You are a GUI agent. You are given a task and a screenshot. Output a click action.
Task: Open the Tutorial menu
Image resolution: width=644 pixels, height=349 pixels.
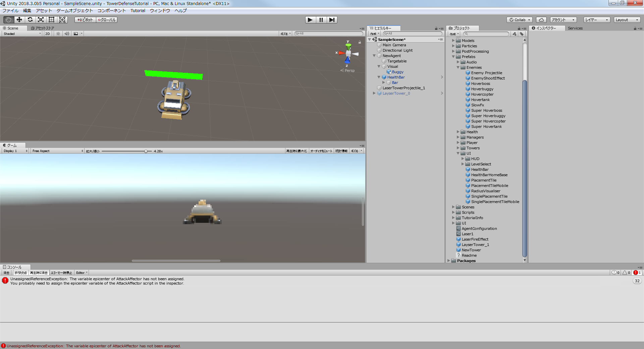pos(138,11)
